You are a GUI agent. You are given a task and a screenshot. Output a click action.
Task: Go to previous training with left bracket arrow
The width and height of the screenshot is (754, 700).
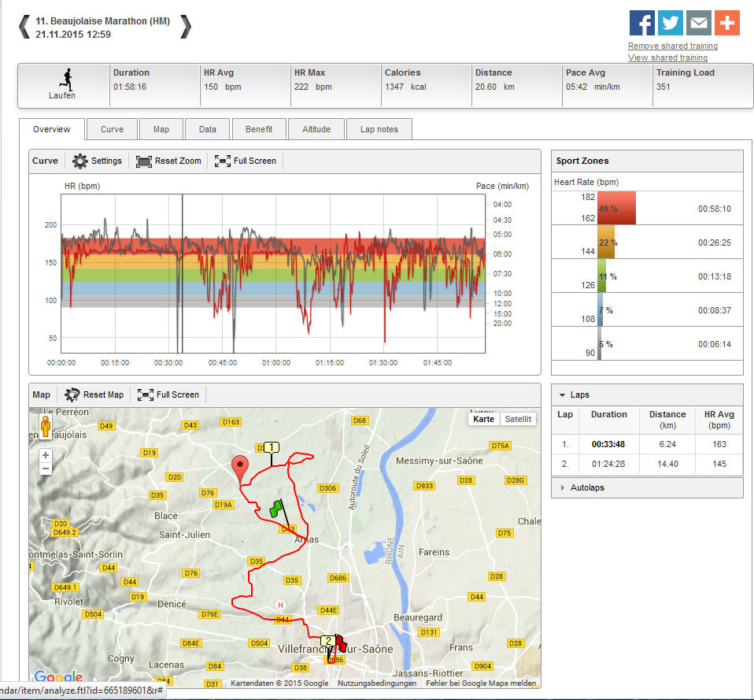click(x=24, y=27)
